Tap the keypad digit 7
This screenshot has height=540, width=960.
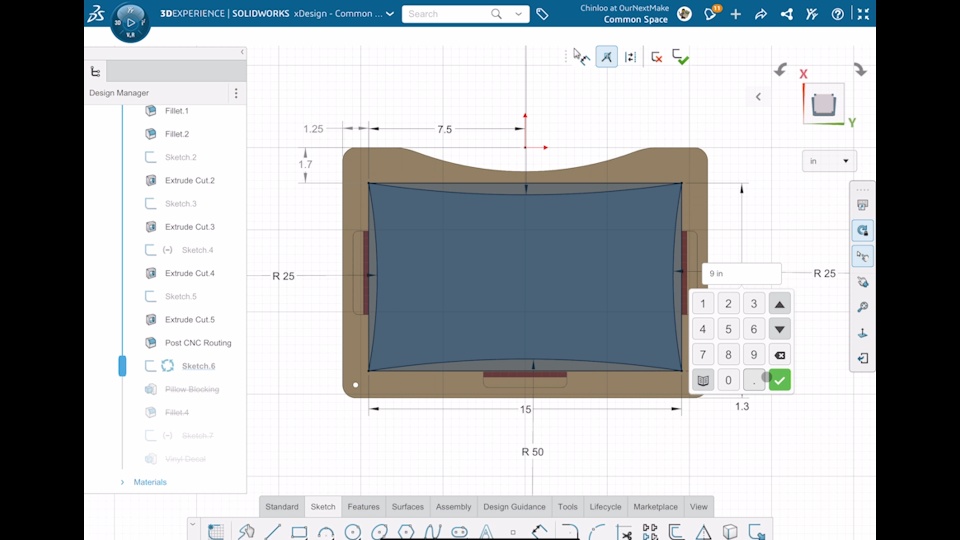(703, 354)
